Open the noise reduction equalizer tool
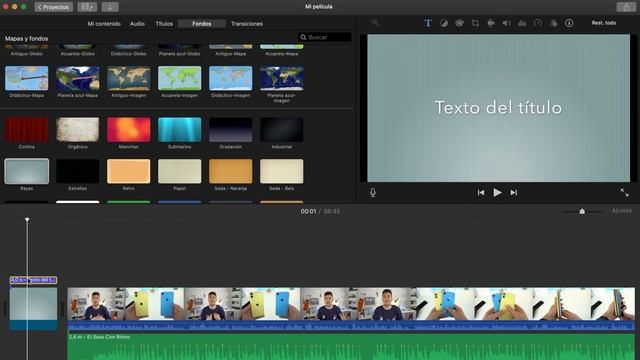This screenshot has width=640, height=360. (522, 23)
